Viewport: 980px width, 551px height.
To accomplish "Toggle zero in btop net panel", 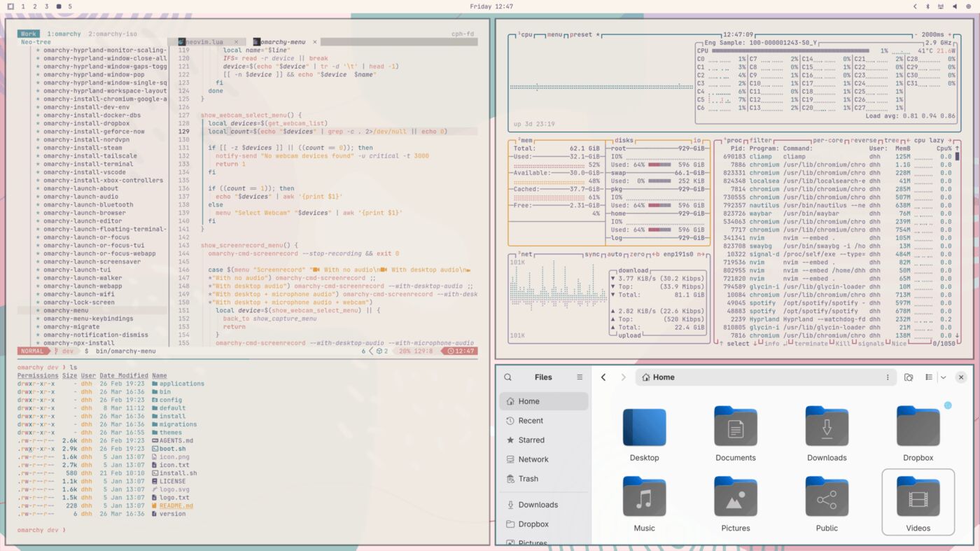I will (x=637, y=255).
